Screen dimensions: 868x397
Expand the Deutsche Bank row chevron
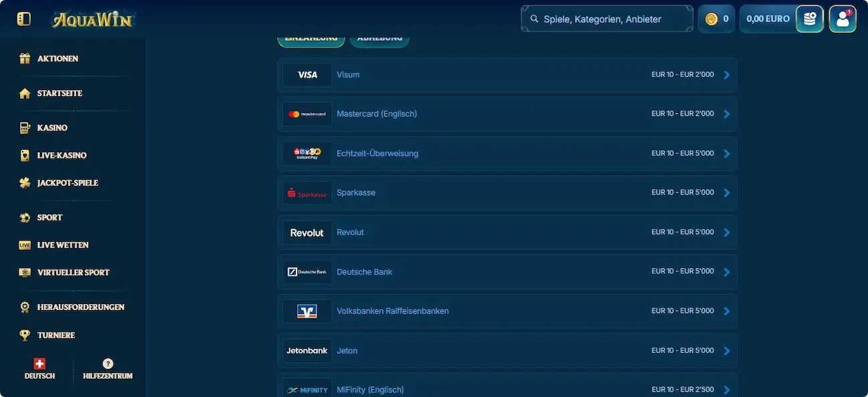coord(727,272)
